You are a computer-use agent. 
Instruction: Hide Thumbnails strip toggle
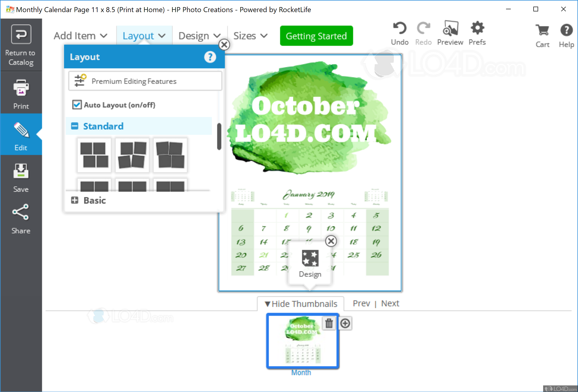pyautogui.click(x=301, y=303)
